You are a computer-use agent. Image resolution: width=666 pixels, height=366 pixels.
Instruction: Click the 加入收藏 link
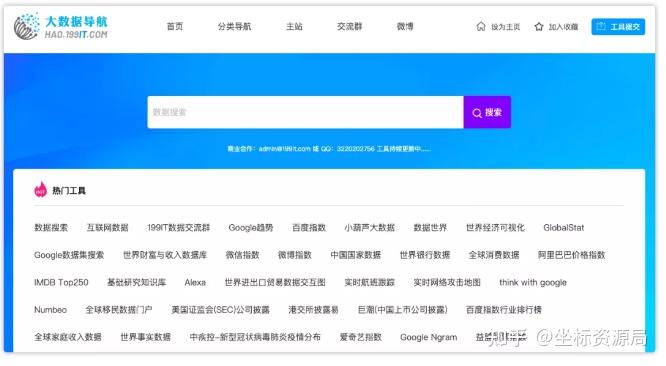pos(563,27)
